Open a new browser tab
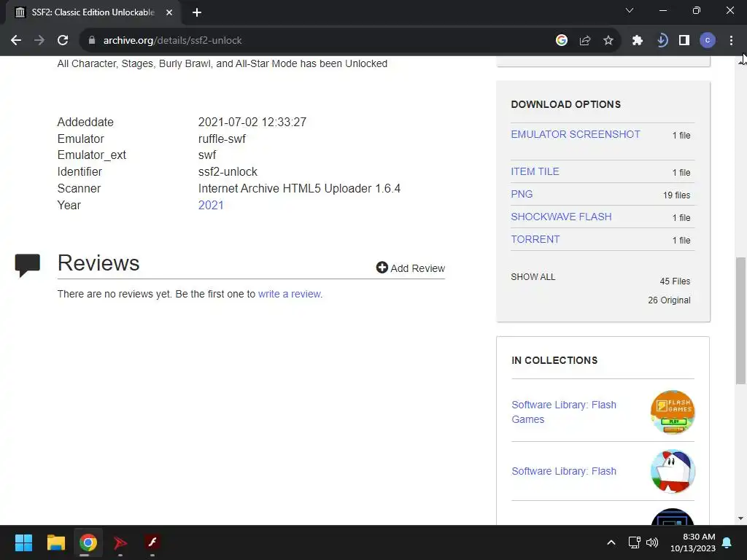The height and width of the screenshot is (560, 747). 197,12
